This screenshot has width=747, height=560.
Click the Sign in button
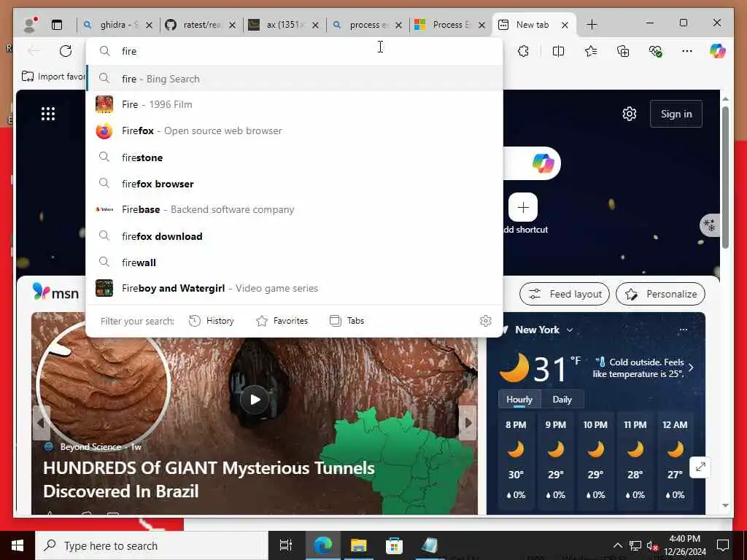pos(676,114)
